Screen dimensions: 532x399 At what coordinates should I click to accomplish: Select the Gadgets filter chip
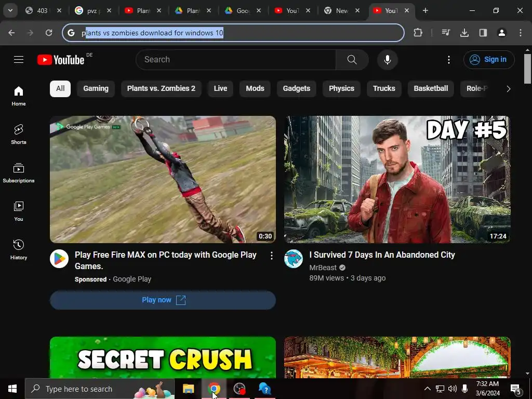coord(297,88)
